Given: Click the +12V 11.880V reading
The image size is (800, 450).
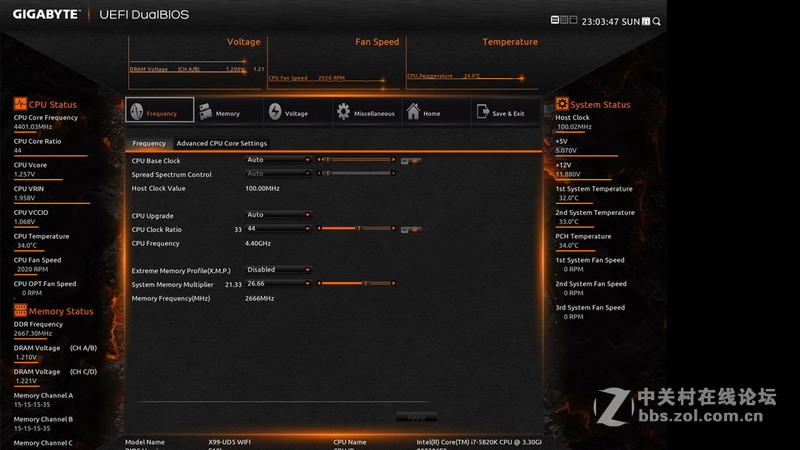Looking at the screenshot, I should pyautogui.click(x=568, y=174).
